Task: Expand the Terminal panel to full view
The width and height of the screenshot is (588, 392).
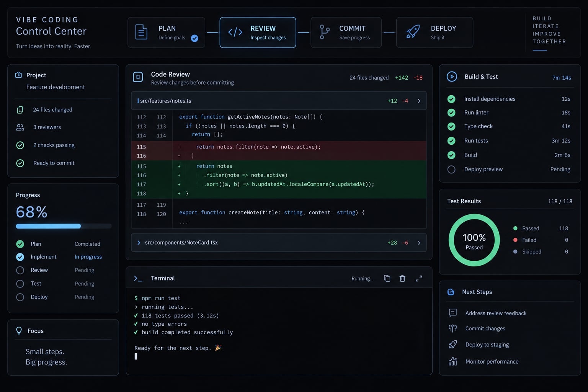Action: 419,278
